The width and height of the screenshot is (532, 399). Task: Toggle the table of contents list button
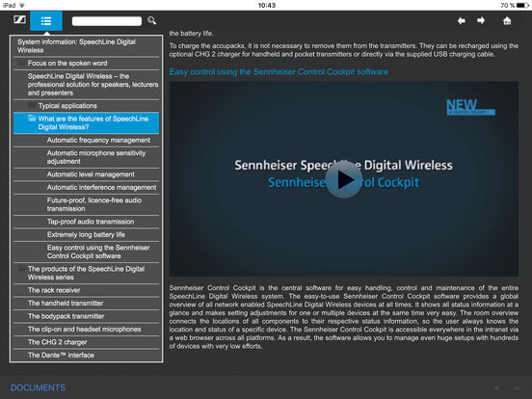tap(46, 21)
